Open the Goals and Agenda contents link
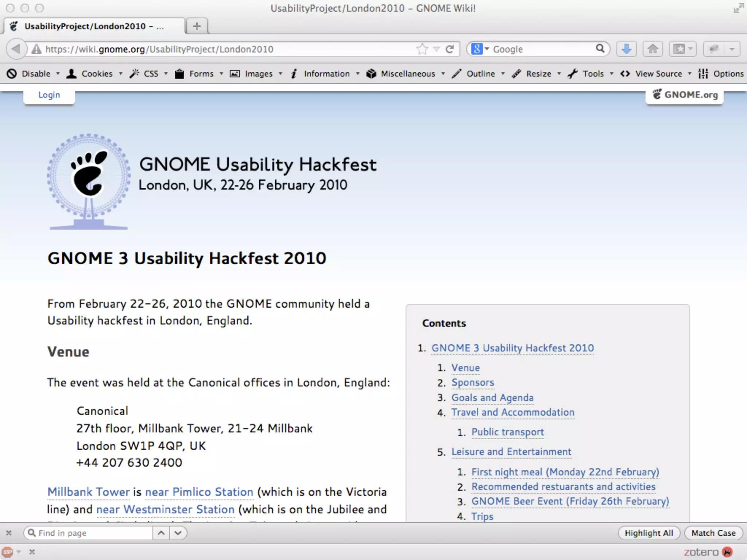Image resolution: width=747 pixels, height=560 pixels. [x=492, y=397]
